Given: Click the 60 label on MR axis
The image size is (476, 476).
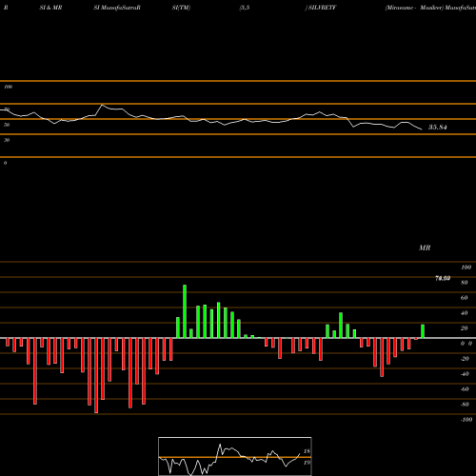Looking at the screenshot, I should click(x=464, y=298).
